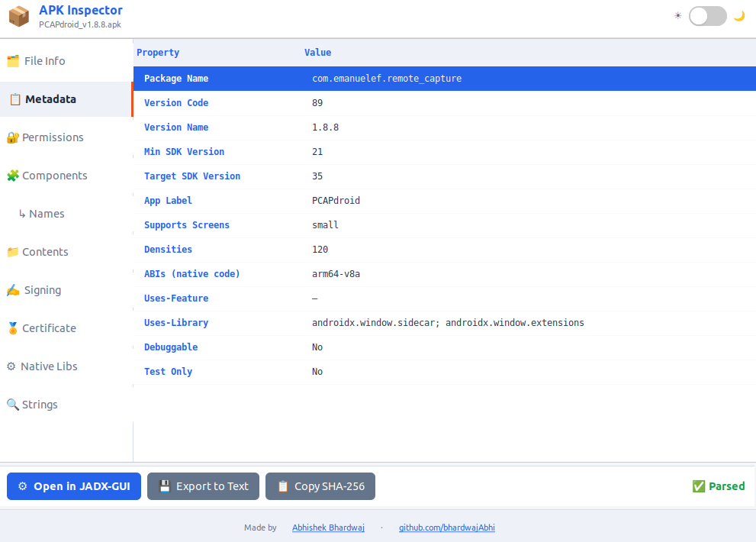This screenshot has height=542, width=756.
Task: Toggle the light/dark theme switch
Action: 707,16
